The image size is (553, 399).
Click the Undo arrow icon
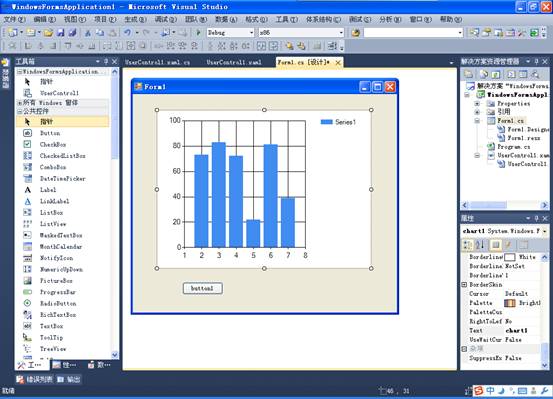tap(127, 33)
